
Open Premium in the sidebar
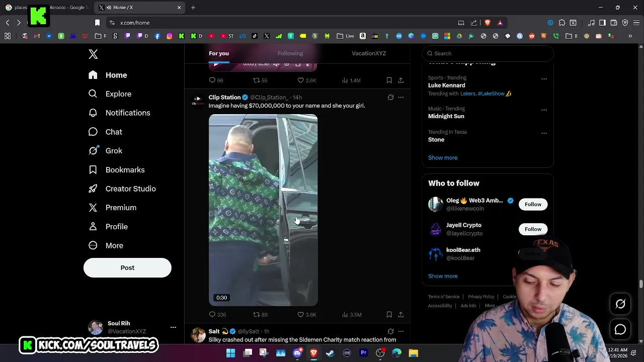pos(112,208)
